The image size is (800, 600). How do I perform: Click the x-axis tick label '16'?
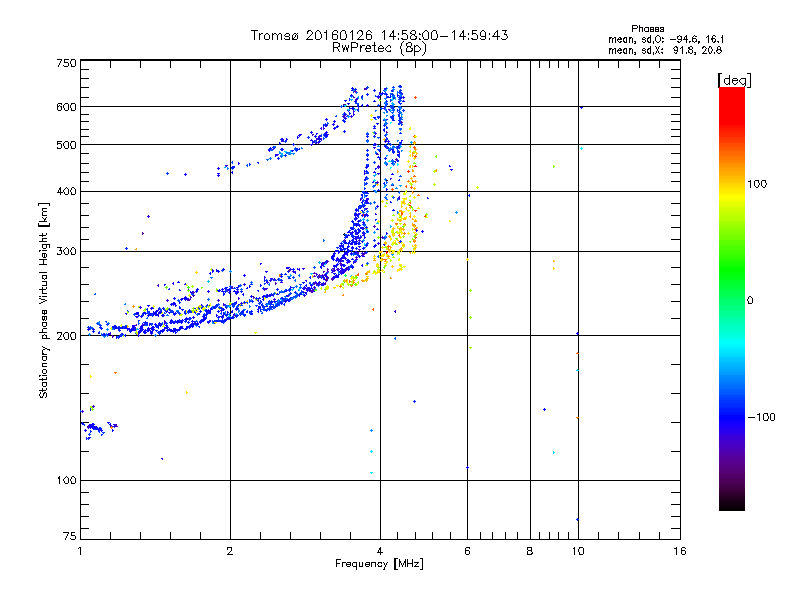pos(680,551)
